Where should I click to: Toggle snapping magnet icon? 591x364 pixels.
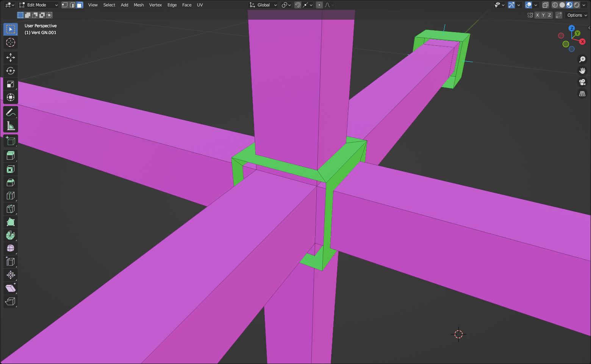[298, 5]
